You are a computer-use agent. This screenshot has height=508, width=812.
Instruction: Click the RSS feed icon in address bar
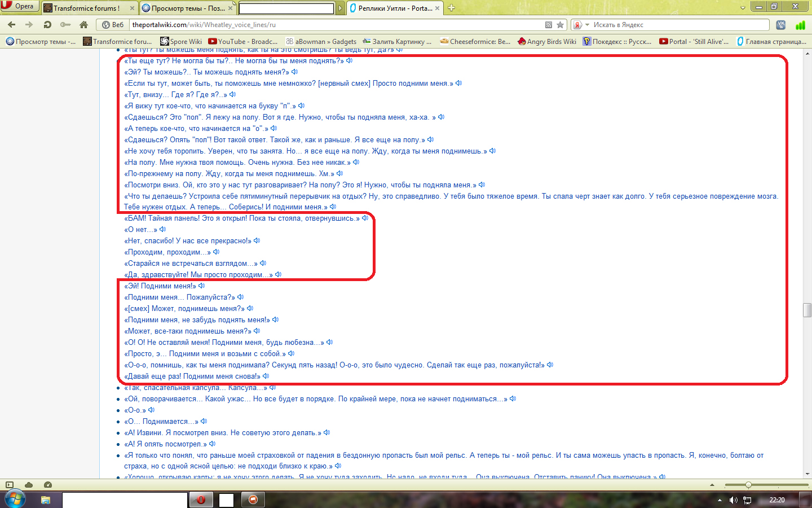click(x=549, y=25)
